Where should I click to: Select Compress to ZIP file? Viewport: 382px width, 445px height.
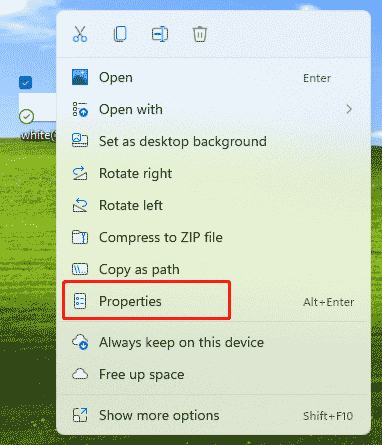pos(213,237)
